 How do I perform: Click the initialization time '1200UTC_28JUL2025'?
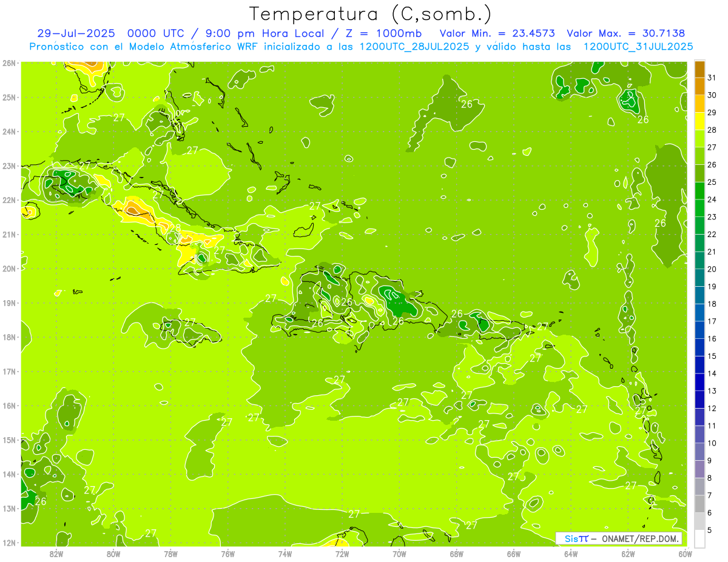pos(414,47)
